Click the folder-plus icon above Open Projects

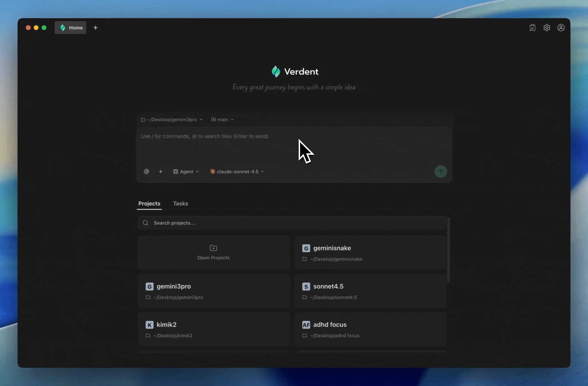(x=214, y=248)
